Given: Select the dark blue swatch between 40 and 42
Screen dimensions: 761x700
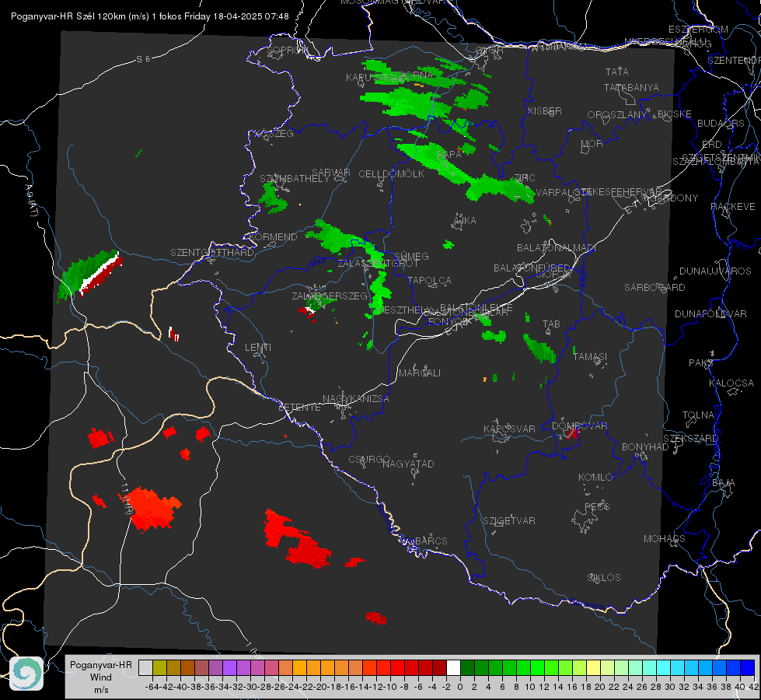Looking at the screenshot, I should pyautogui.click(x=748, y=667).
